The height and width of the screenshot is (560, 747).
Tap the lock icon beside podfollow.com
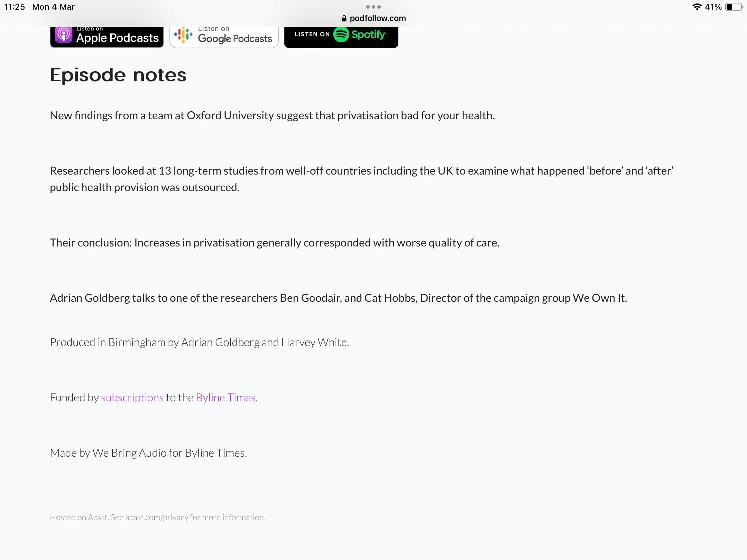coord(344,18)
